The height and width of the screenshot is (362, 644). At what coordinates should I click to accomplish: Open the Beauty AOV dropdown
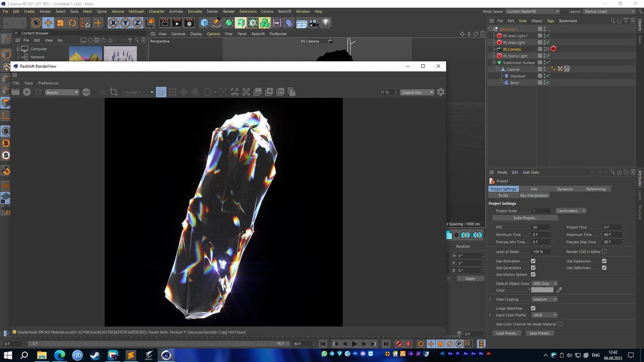62,92
